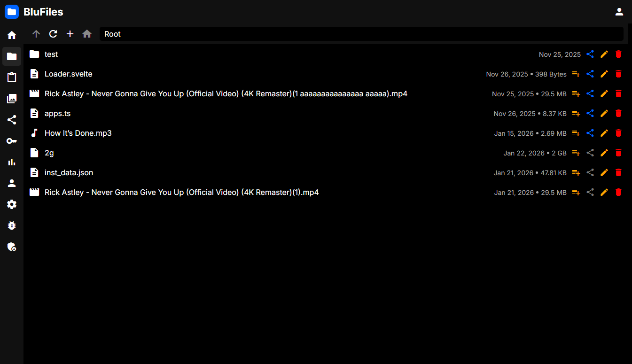Viewport: 632px width, 364px height.
Task: Open the photo gallery sidebar icon
Action: pyautogui.click(x=12, y=99)
